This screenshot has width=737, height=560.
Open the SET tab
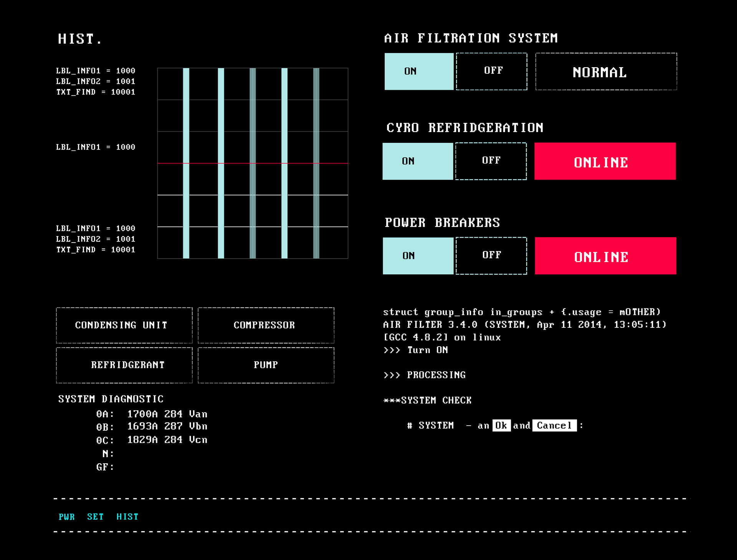[x=95, y=517]
